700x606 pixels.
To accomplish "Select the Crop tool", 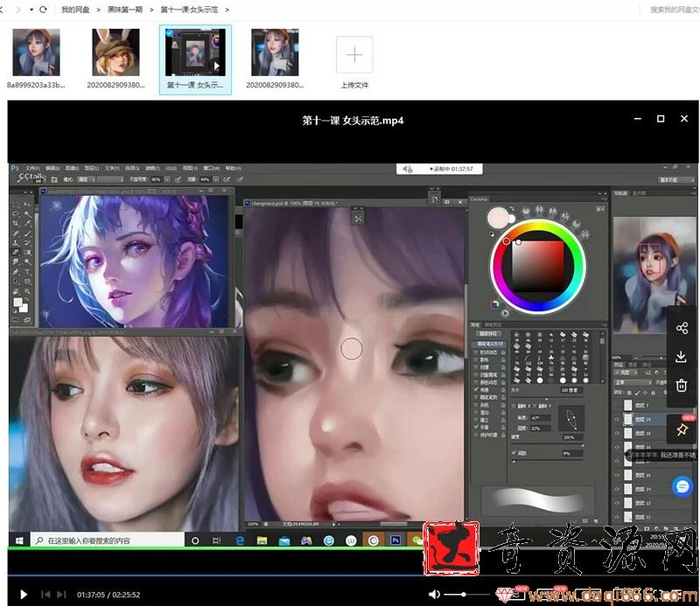I will click(16, 224).
